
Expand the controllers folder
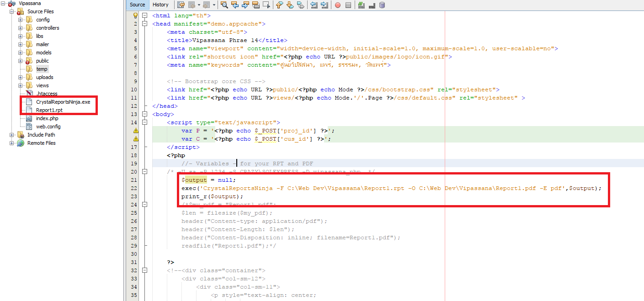point(20,28)
